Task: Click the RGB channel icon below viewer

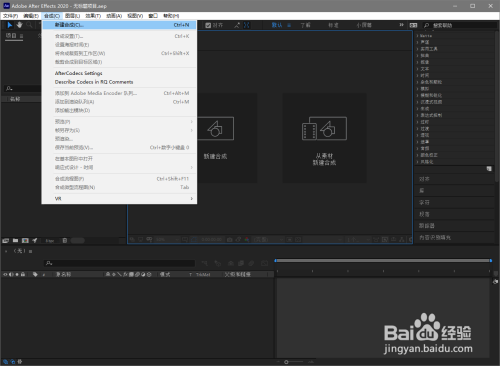Action: click(247, 239)
